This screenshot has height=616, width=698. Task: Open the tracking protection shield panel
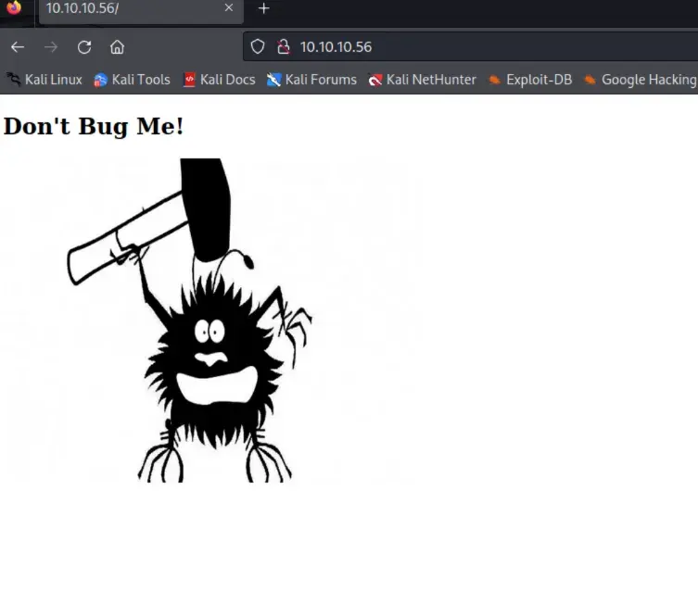pyautogui.click(x=259, y=47)
